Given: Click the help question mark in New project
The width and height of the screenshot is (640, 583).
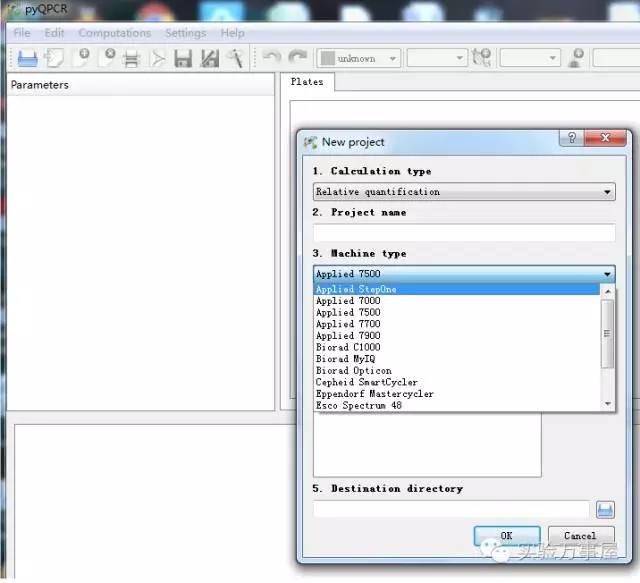Looking at the screenshot, I should (571, 138).
